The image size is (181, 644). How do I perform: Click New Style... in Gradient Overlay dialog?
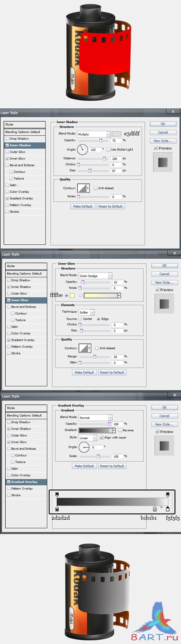[165, 424]
